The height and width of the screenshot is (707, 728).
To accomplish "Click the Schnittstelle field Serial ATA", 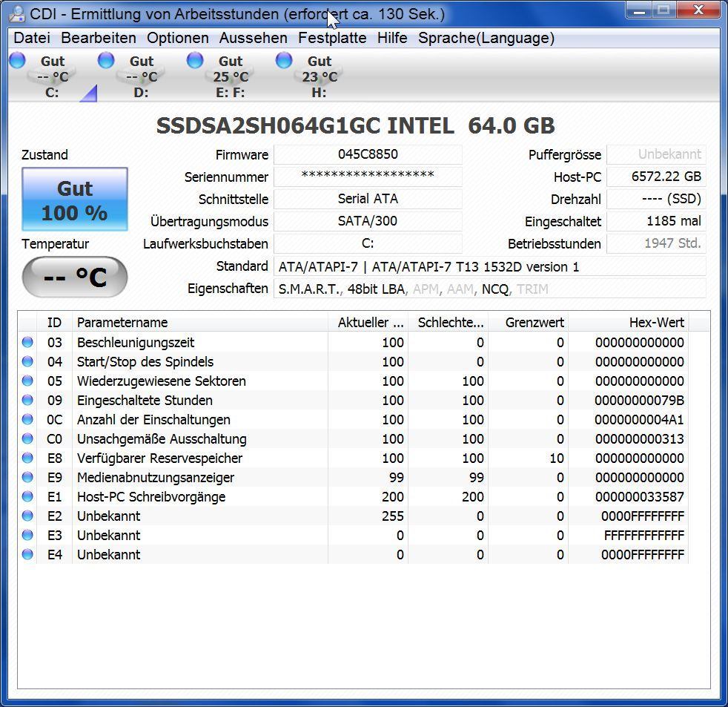I will click(x=368, y=199).
